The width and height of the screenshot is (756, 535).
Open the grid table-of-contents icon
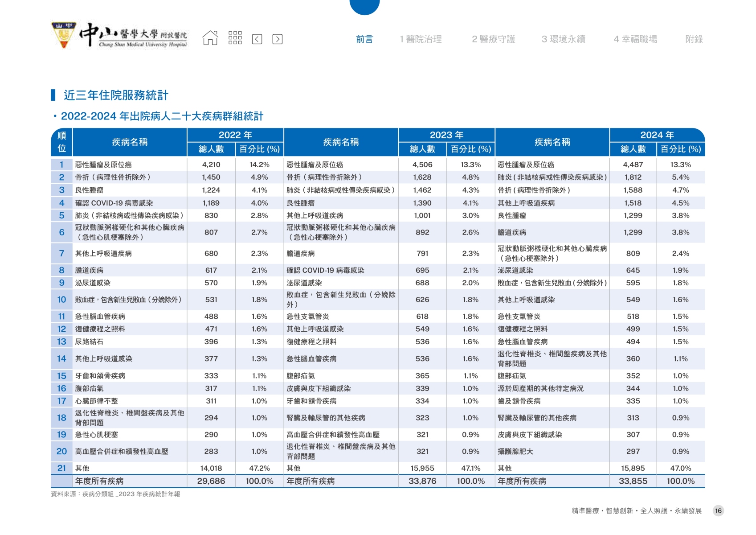pyautogui.click(x=235, y=38)
